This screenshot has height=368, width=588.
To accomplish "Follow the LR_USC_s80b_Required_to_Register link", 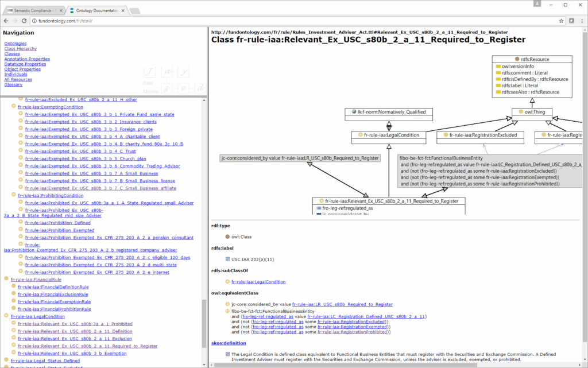I will click(342, 304).
